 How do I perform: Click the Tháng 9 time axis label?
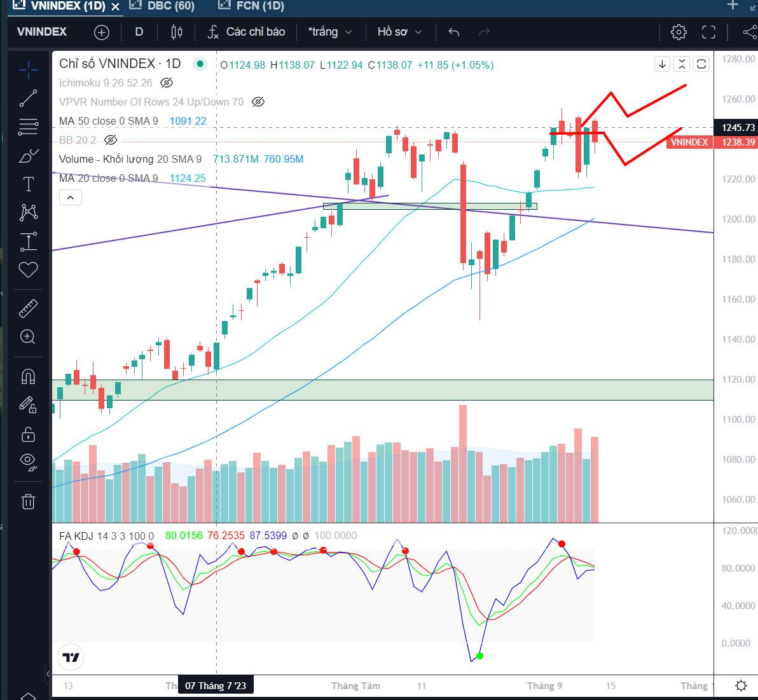coord(544,685)
